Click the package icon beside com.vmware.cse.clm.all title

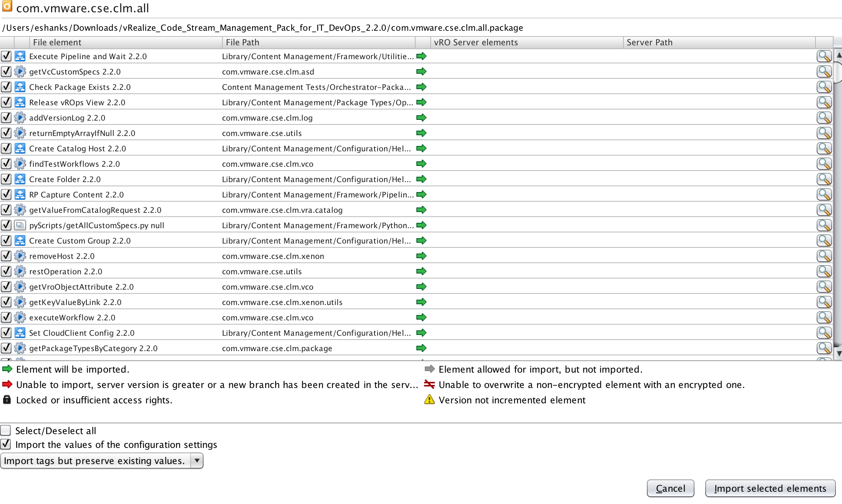click(7, 7)
